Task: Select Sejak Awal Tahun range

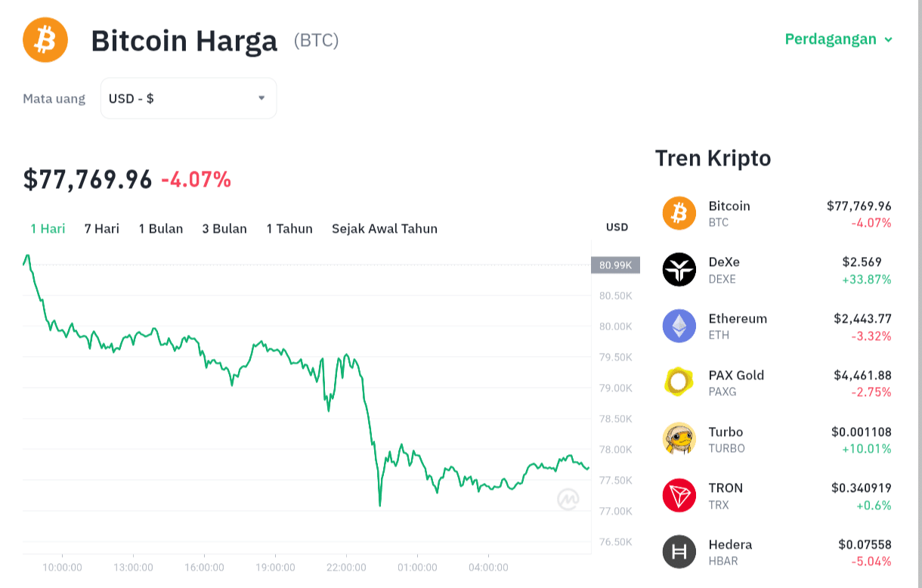Action: [385, 228]
